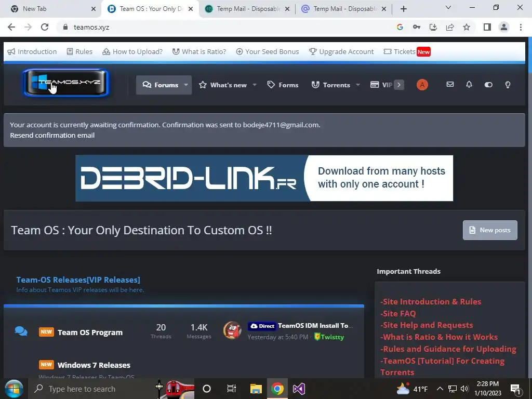Open File Explorer from taskbar
Screen dimensions: 532x399
coord(256,389)
